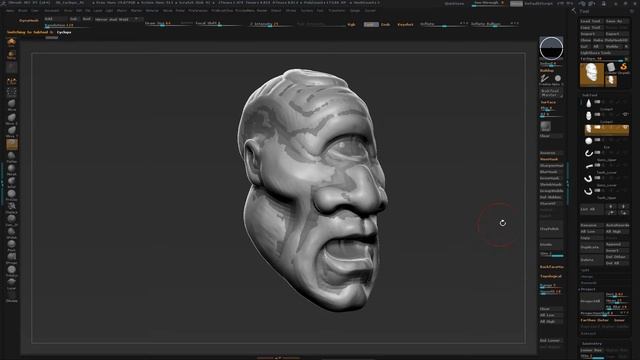Click the ProjectAll button

coord(591,301)
